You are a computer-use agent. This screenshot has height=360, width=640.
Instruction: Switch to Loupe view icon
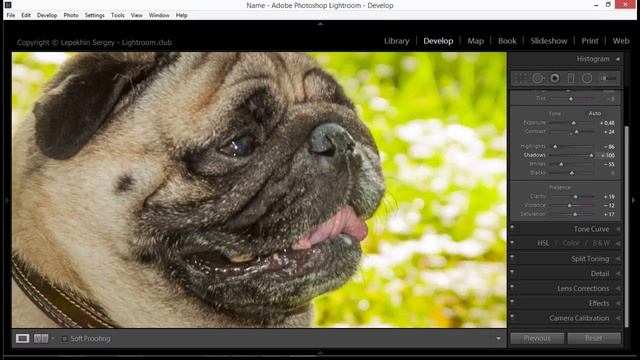click(x=22, y=338)
